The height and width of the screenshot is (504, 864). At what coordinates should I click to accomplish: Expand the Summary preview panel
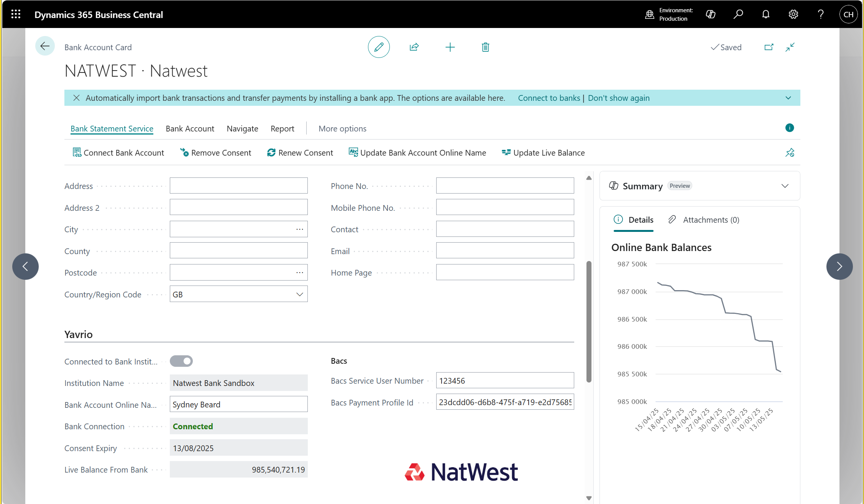pyautogui.click(x=785, y=186)
